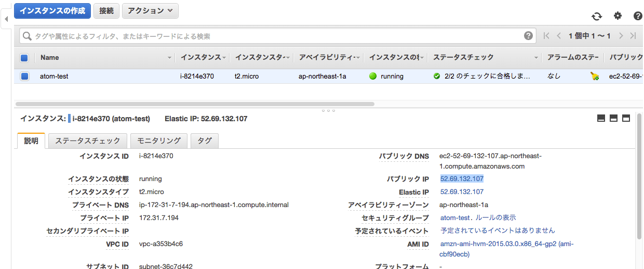Viewport: 644px width, 269px height.
Task: Open the アベイラビリティーゾーン column dropdown arrow
Action: click(x=358, y=57)
